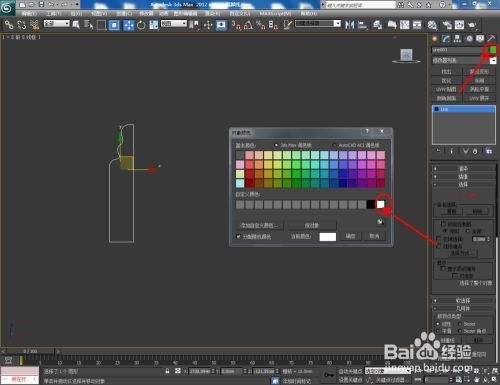Toggle the Assign Random Colors checkbox
This screenshot has width=500, height=385.
pyautogui.click(x=238, y=236)
